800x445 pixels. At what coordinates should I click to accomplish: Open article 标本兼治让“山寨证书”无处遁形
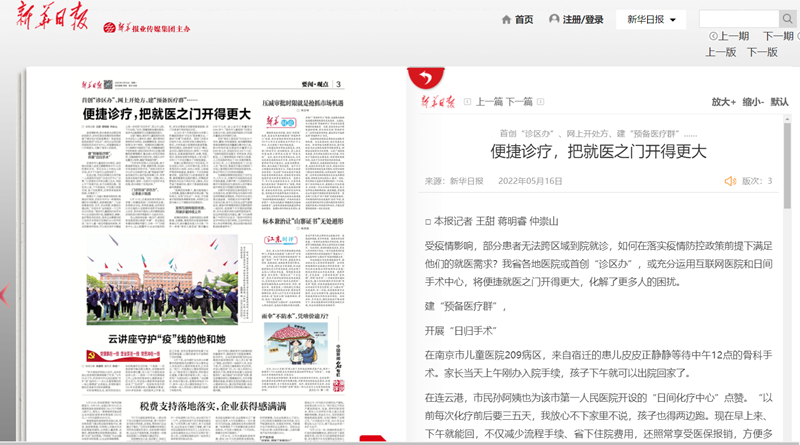pyautogui.click(x=303, y=221)
